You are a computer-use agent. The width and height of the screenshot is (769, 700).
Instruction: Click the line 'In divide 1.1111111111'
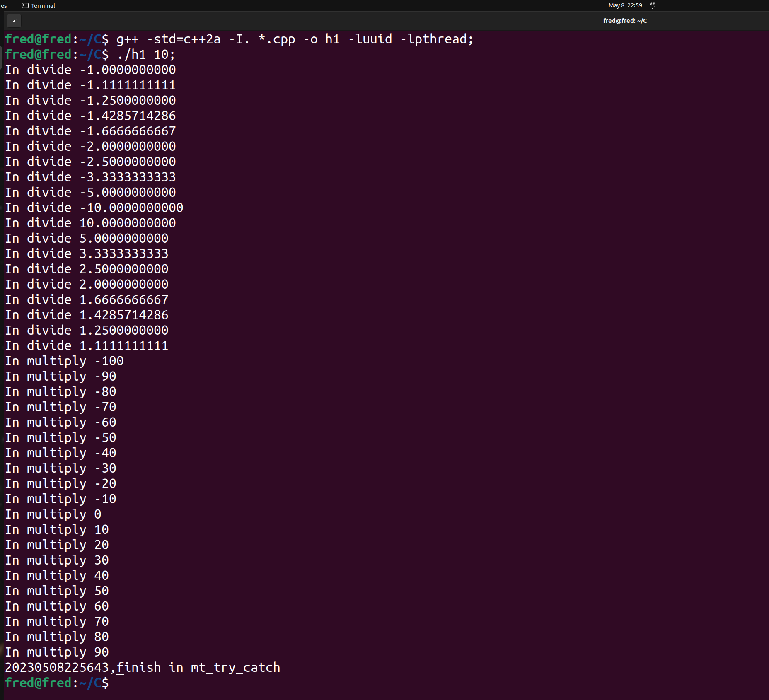(x=87, y=345)
